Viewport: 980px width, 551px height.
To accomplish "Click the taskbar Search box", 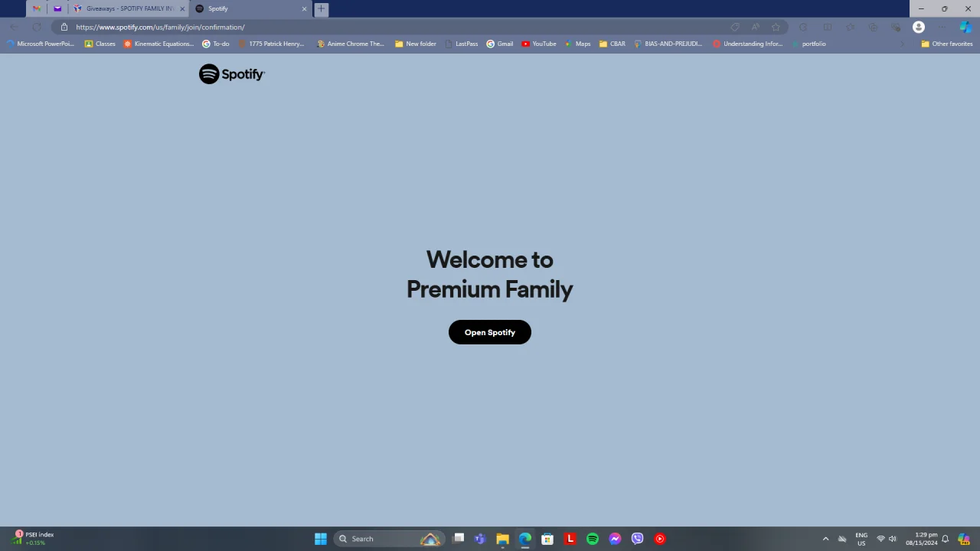I will coord(389,539).
